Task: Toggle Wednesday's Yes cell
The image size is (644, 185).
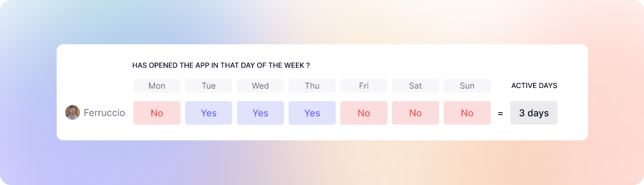Action: pos(260,113)
